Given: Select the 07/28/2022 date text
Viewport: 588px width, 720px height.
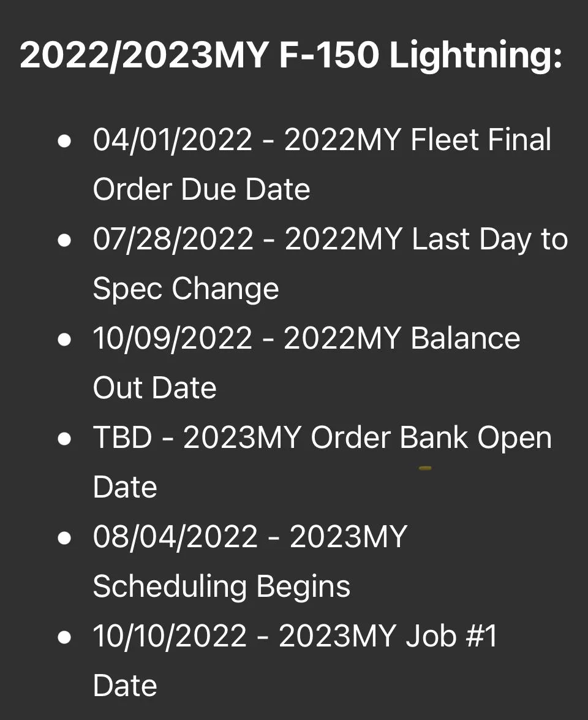Looking at the screenshot, I should [x=173, y=240].
